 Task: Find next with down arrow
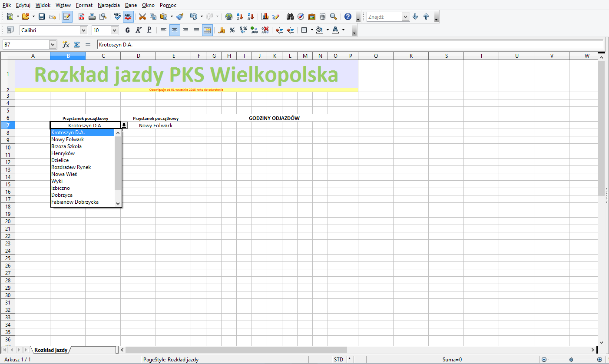[x=415, y=17]
